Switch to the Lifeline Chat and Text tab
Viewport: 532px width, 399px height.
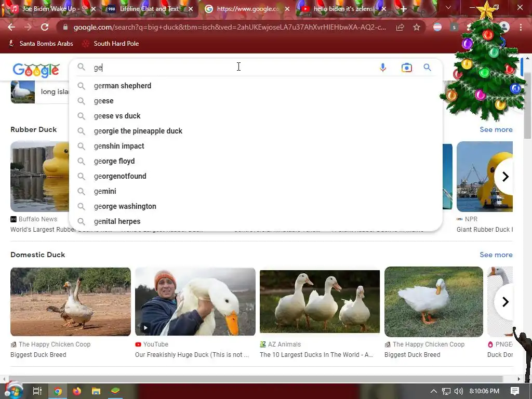pos(149,9)
